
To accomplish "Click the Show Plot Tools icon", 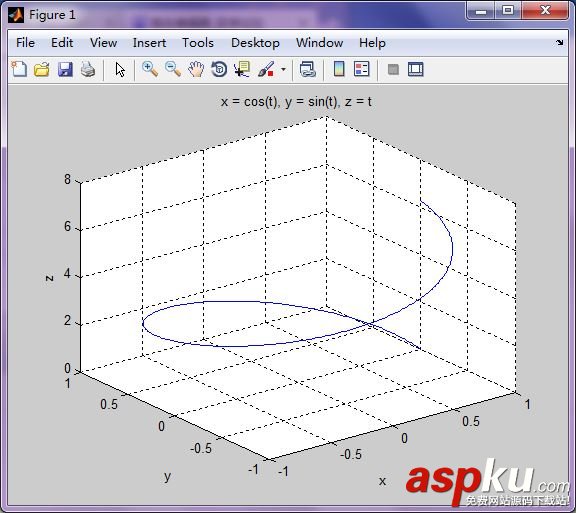I will pos(416,69).
